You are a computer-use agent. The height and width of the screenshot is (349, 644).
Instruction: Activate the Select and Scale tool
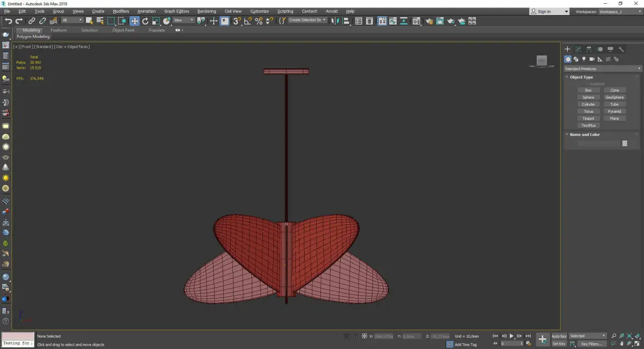click(156, 21)
